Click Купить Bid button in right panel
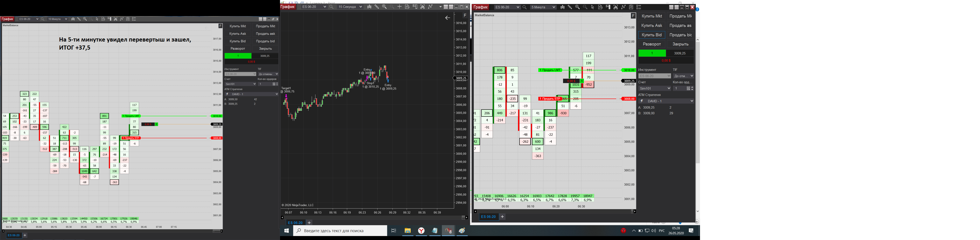Image resolution: width=980 pixels, height=240 pixels. tap(652, 35)
